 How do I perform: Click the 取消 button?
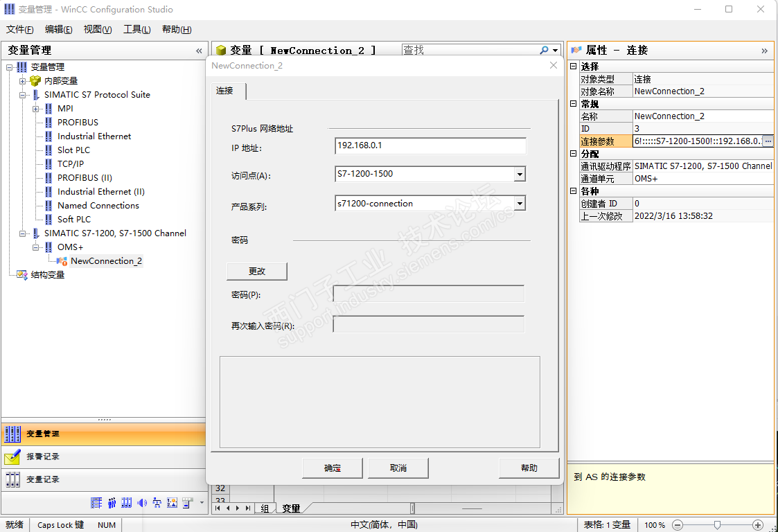tap(398, 468)
